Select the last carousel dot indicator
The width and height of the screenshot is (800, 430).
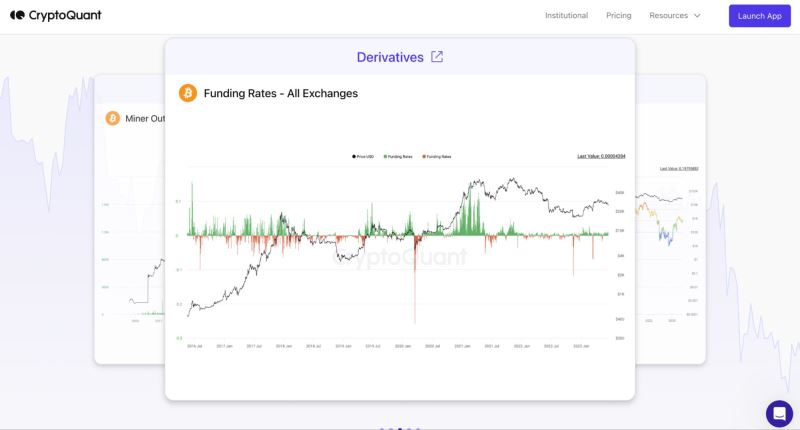418,429
